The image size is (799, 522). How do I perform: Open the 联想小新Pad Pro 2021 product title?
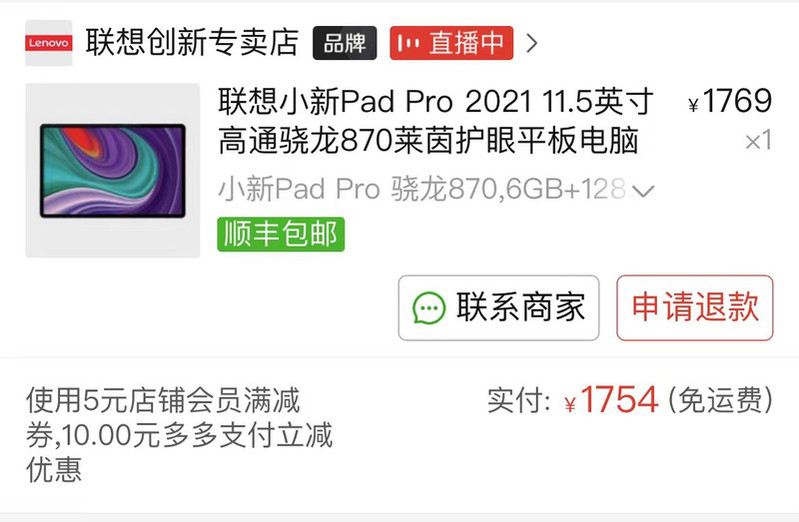(436, 121)
